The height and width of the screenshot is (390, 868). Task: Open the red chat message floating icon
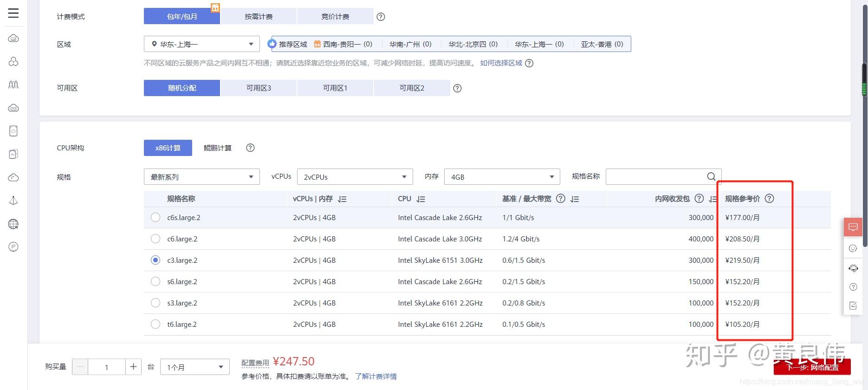853,227
